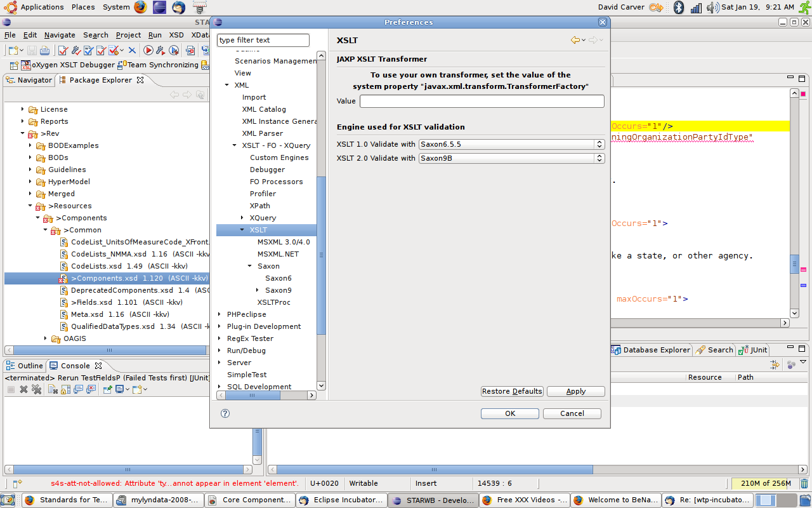The image size is (812, 508).
Task: Open the Run menu
Action: point(155,35)
